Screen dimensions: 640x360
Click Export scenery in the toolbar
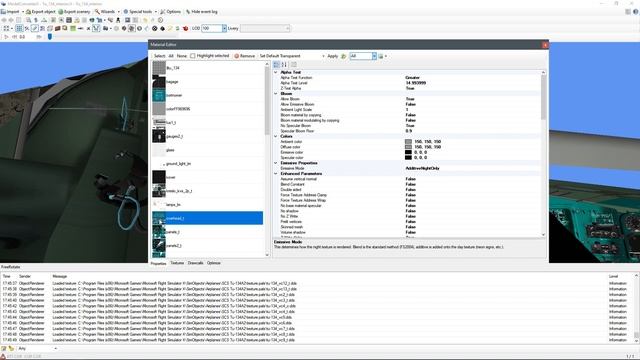[x=74, y=12]
